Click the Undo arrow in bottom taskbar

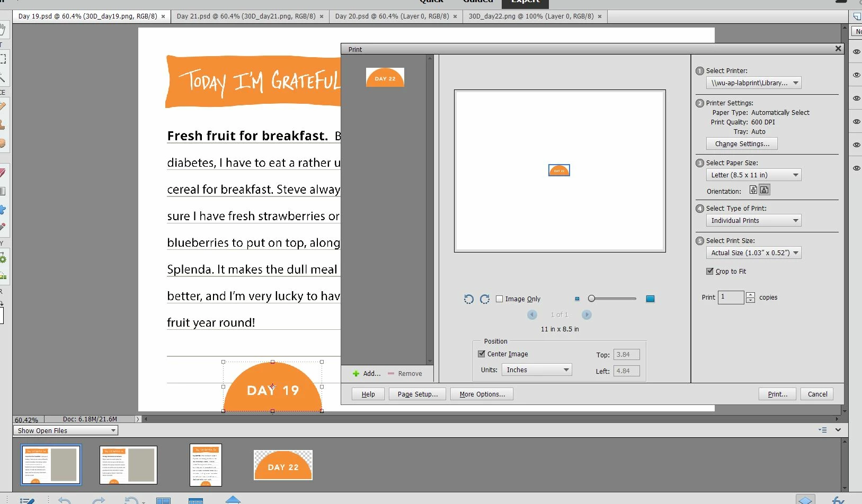click(x=64, y=500)
